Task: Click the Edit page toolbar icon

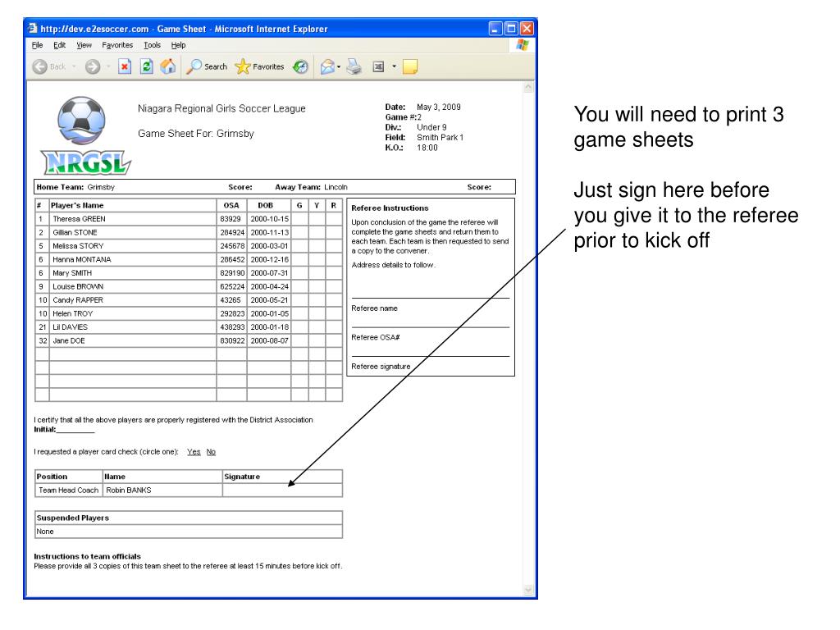Action: coord(378,66)
